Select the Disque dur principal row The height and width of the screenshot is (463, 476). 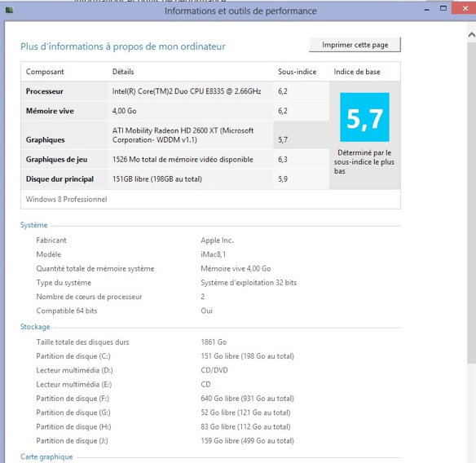(x=175, y=179)
